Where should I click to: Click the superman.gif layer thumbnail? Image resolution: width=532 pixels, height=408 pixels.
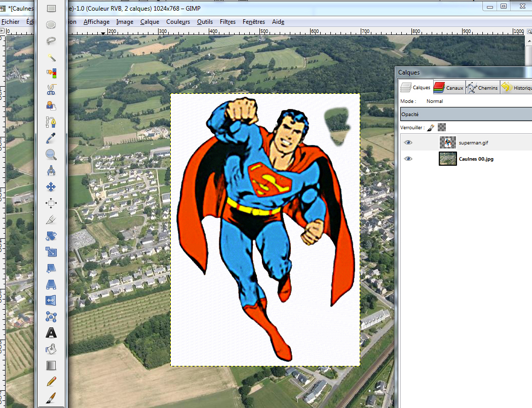[447, 142]
